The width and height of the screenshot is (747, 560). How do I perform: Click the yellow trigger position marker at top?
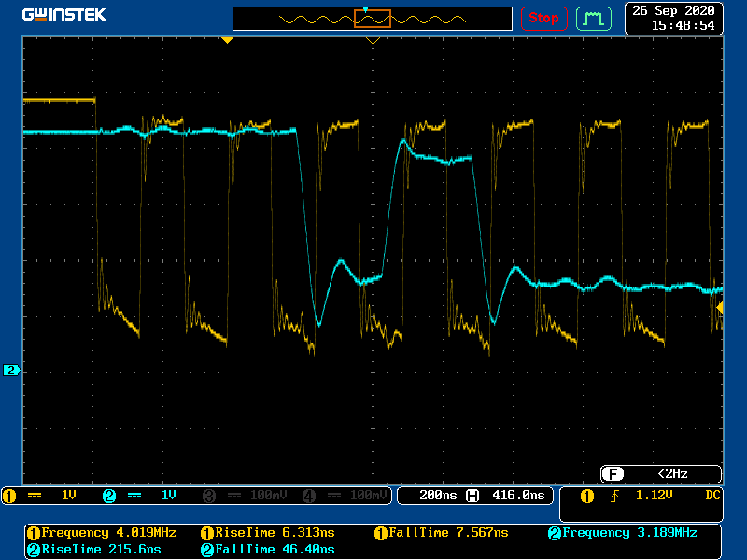pyautogui.click(x=226, y=40)
